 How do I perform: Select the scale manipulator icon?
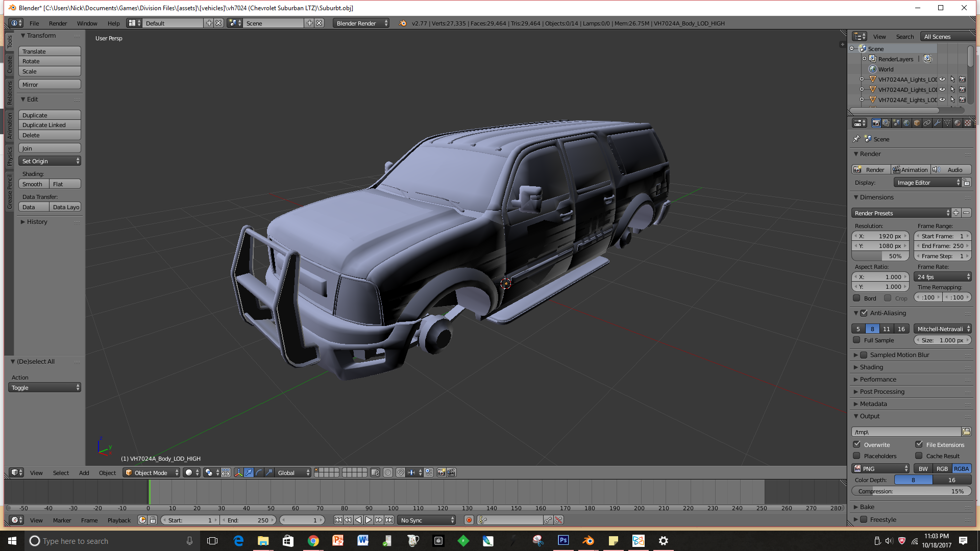coord(269,472)
